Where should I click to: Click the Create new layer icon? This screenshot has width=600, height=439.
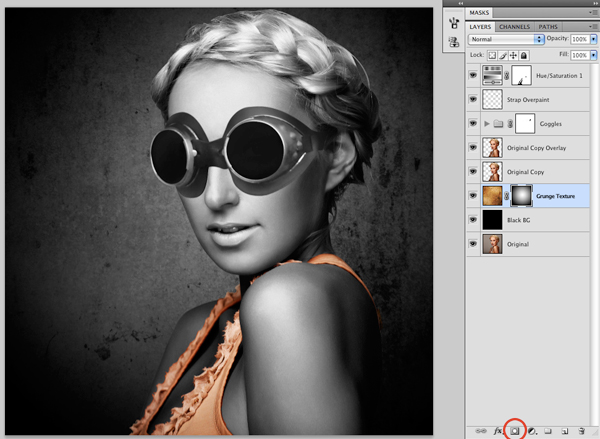(x=565, y=431)
